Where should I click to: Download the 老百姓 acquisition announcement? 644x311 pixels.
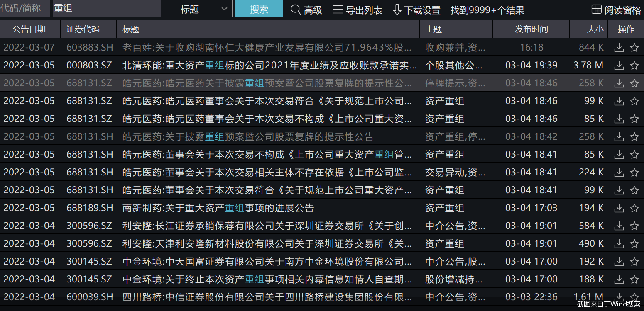click(x=619, y=48)
